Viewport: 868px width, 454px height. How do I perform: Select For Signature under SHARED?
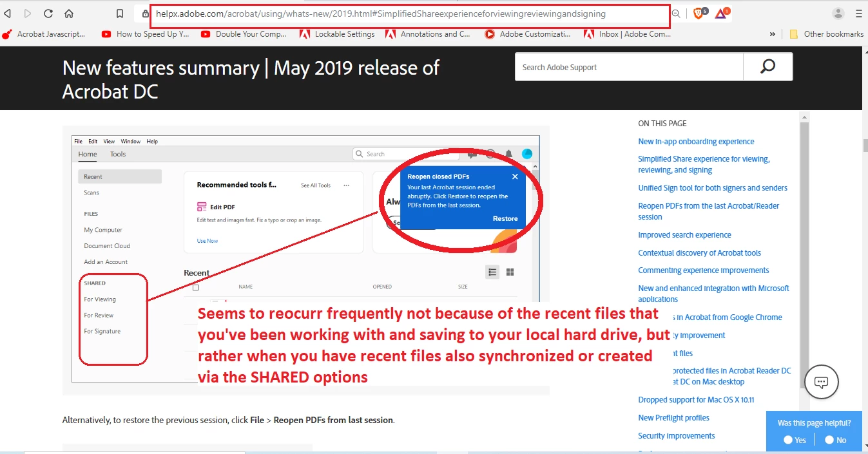102,331
